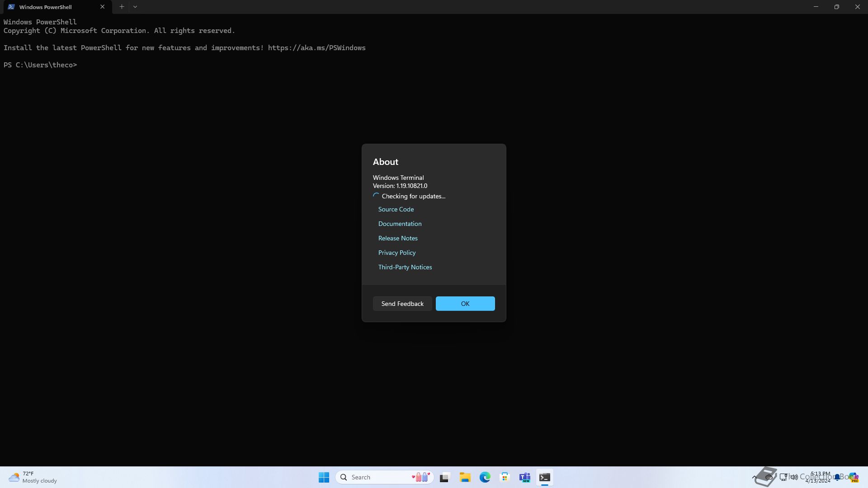This screenshot has width=868, height=488.
Task: Confirm the About dialog with OK
Action: point(465,304)
